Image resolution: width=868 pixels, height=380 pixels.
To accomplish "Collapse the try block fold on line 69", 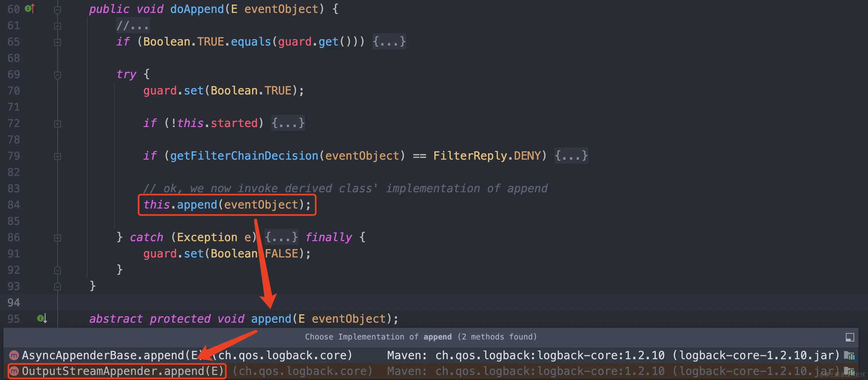I will (x=58, y=75).
